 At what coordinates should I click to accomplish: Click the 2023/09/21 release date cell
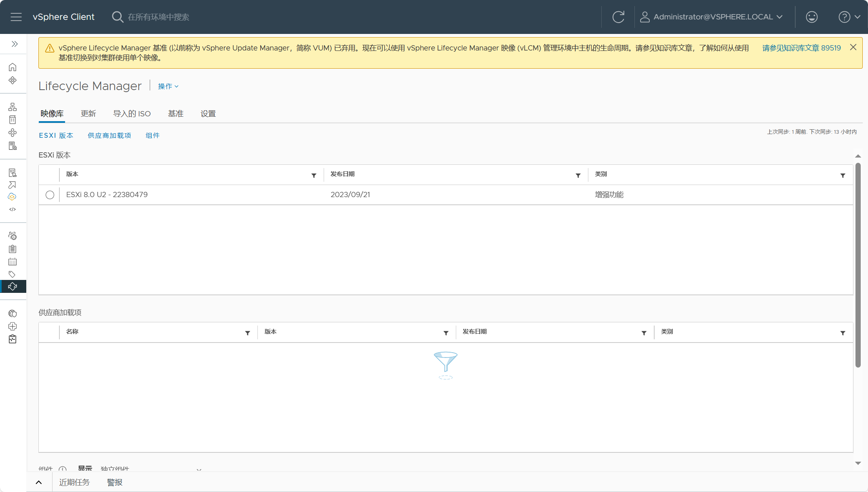tap(350, 195)
